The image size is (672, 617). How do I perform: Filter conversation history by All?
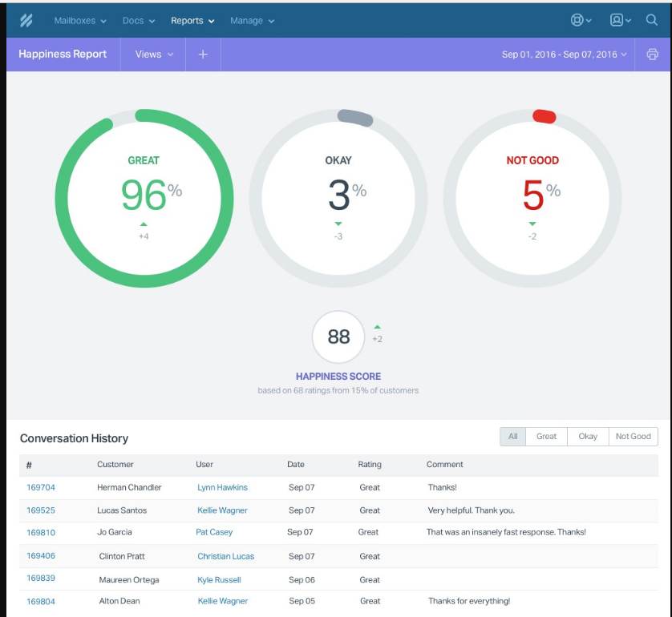click(x=512, y=437)
